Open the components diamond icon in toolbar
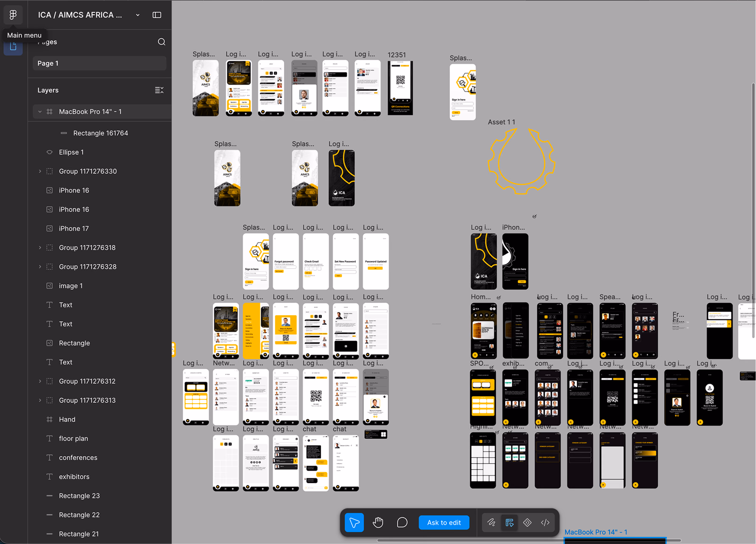Image resolution: width=756 pixels, height=544 pixels. (x=527, y=522)
